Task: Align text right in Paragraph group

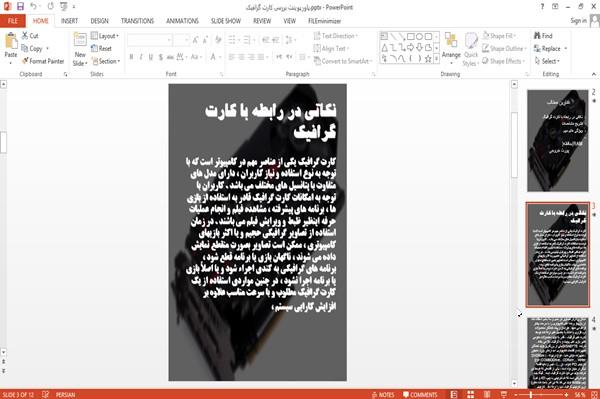Action: [x=251, y=57]
